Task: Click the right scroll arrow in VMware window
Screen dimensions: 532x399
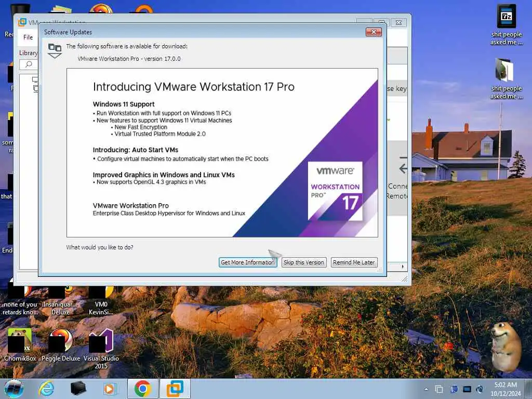Action: [403, 267]
